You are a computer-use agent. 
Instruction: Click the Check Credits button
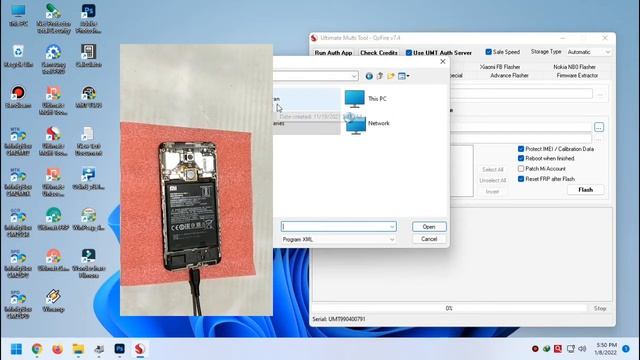click(x=379, y=53)
